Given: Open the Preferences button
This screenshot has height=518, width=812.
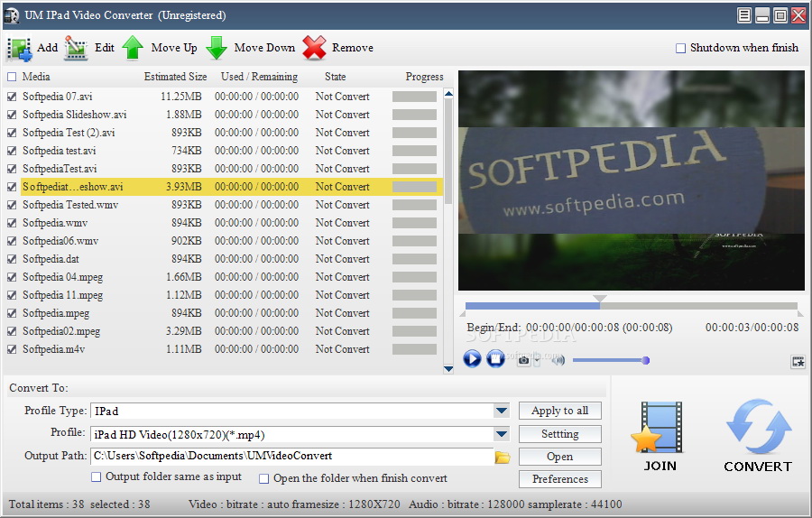Looking at the screenshot, I should (559, 479).
